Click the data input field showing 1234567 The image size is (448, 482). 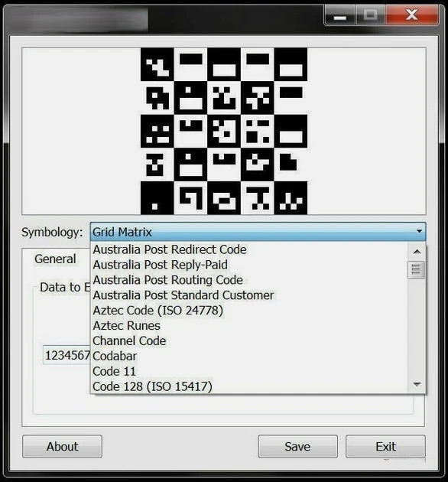67,355
